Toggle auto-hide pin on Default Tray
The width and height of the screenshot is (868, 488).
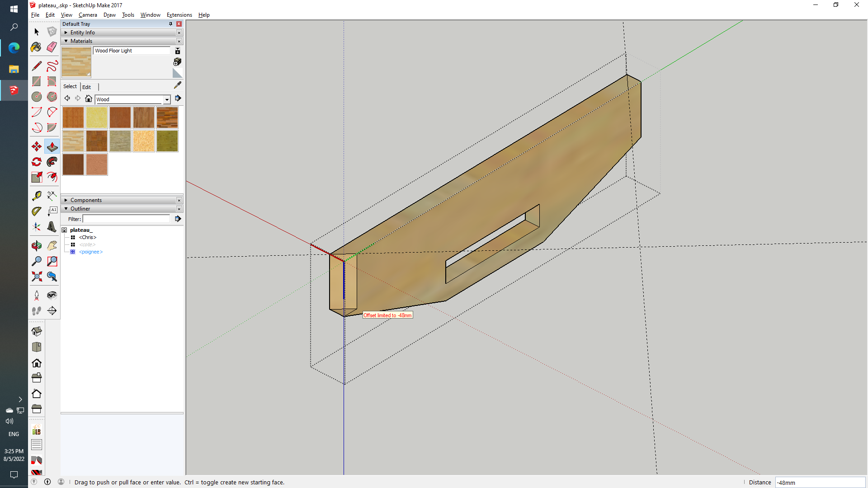170,24
